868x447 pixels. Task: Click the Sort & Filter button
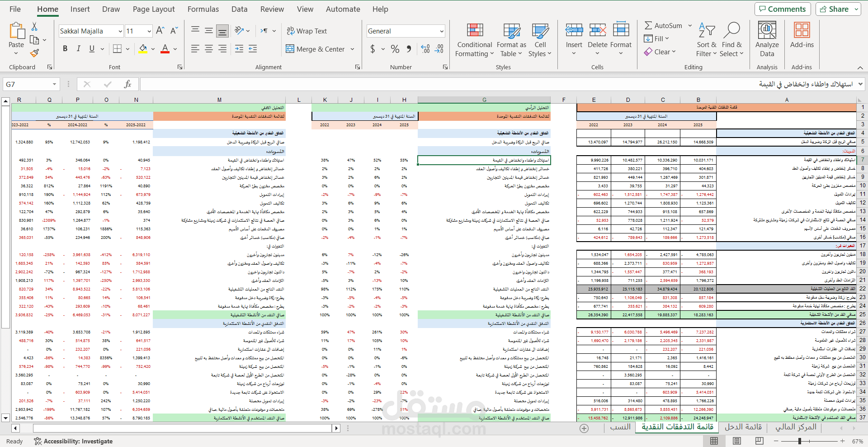pyautogui.click(x=706, y=40)
